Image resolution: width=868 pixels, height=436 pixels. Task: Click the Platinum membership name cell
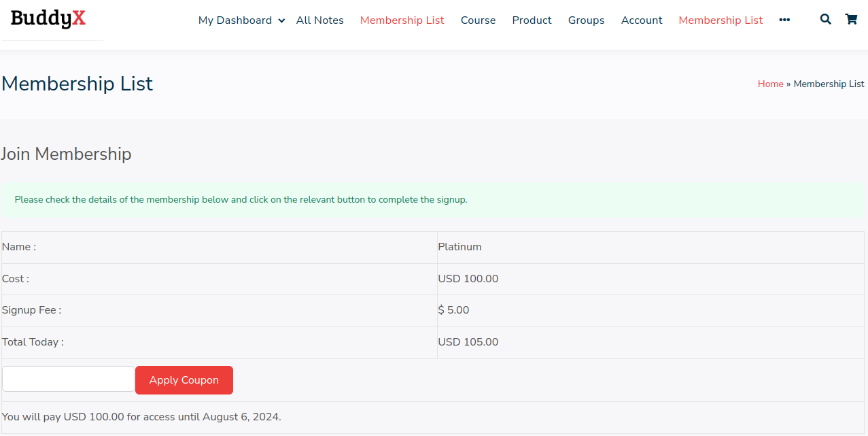pyautogui.click(x=459, y=247)
